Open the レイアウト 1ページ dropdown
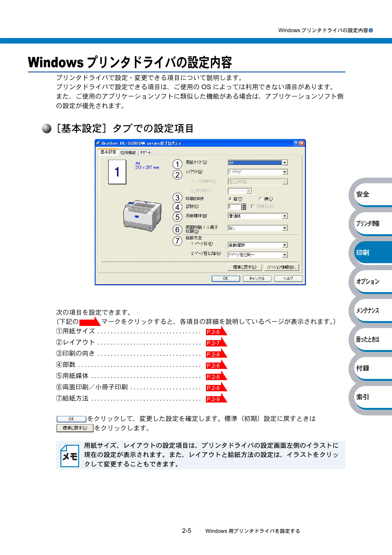The width and height of the screenshot is (392, 555). 258,172
